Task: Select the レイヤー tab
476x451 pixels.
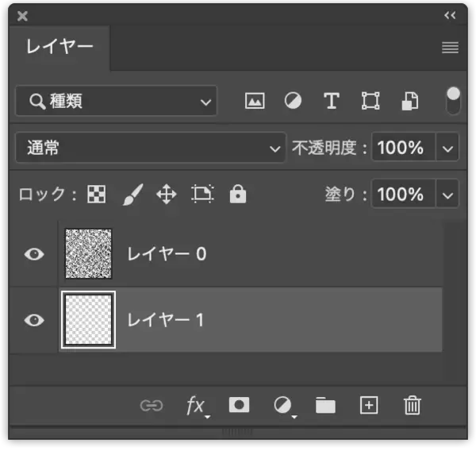Action: [x=59, y=48]
